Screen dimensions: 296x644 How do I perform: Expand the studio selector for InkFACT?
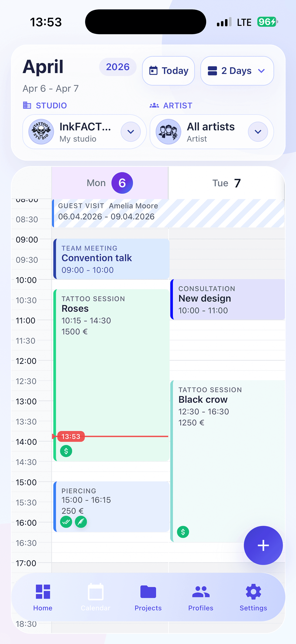pos(131,132)
